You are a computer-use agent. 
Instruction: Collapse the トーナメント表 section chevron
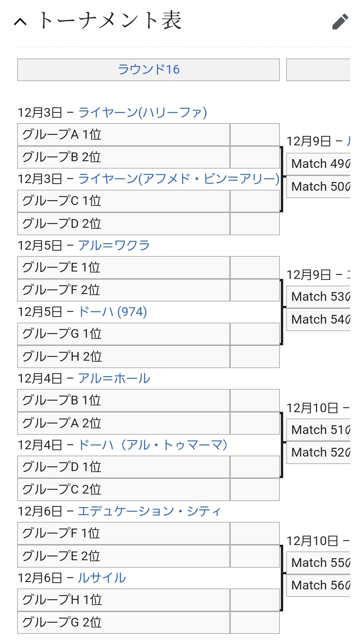[21, 22]
